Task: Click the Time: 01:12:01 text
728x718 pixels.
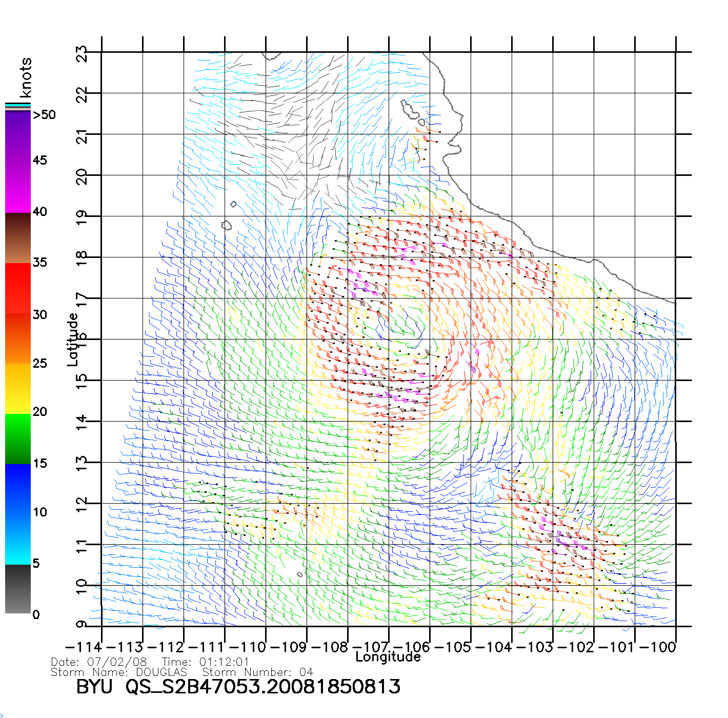Action: click(205, 662)
